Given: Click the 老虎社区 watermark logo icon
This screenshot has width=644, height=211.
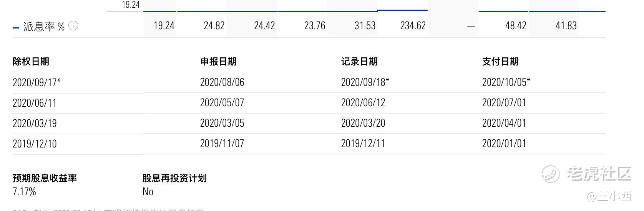Looking at the screenshot, I should [551, 174].
